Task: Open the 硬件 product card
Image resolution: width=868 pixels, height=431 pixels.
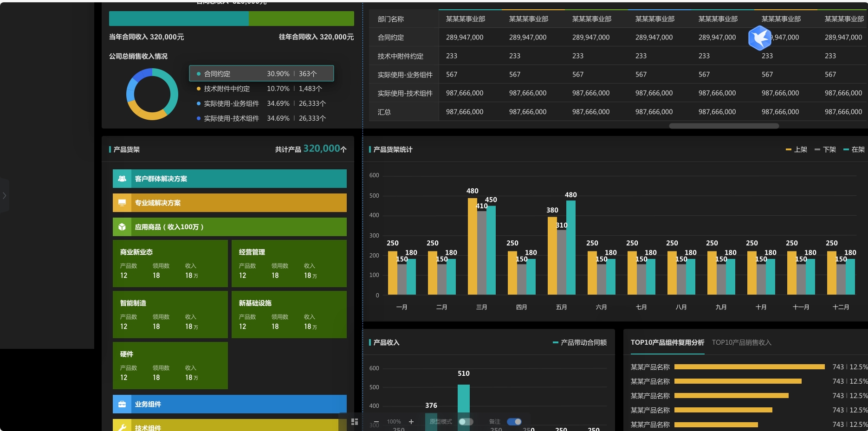Action: (x=170, y=366)
